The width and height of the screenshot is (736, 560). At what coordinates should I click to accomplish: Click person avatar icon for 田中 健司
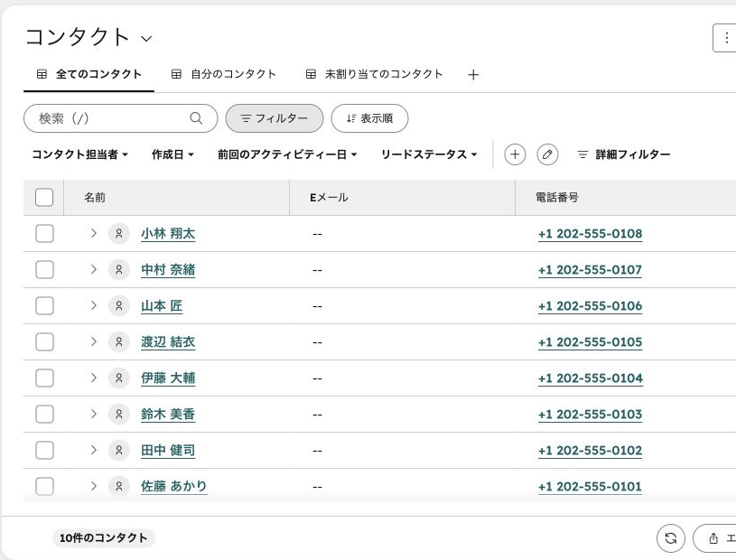tap(119, 450)
